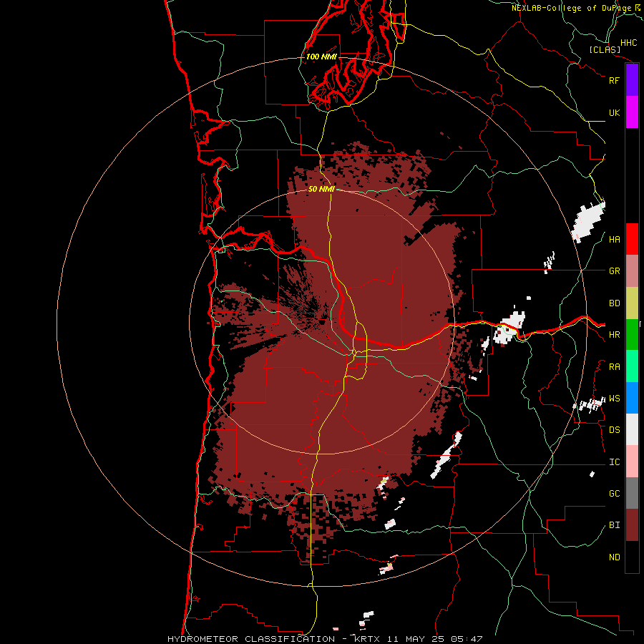The image size is (644, 644).
Task: Click the ND black legend swatch
Action: 632,557
